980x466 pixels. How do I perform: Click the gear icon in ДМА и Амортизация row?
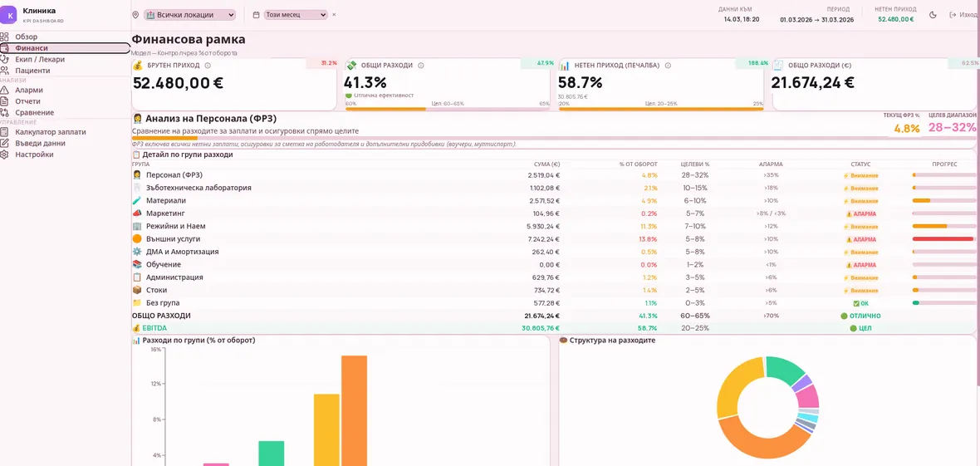point(137,252)
